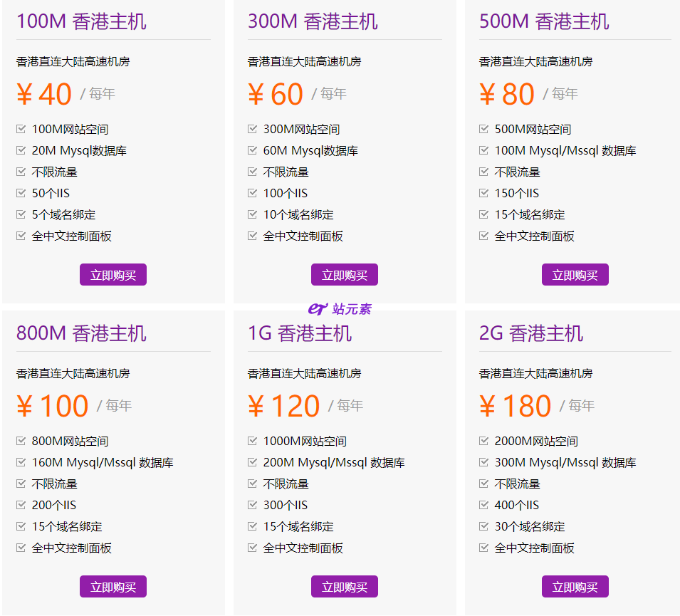Click the 1G 香港主机 title
The height and width of the screenshot is (616, 680).
299,333
